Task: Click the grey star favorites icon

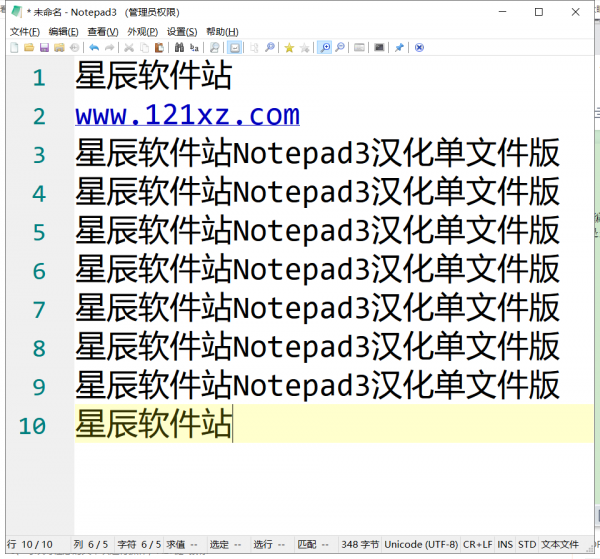Action: pos(305,47)
